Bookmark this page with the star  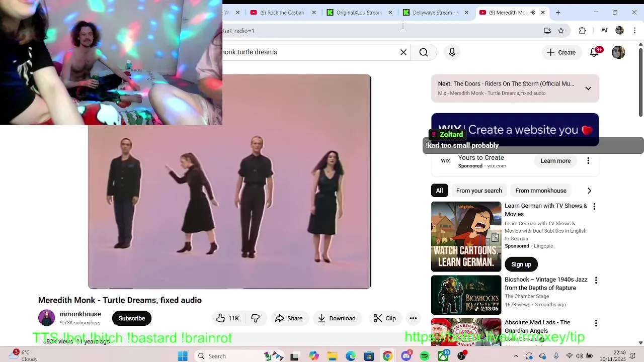click(x=561, y=31)
